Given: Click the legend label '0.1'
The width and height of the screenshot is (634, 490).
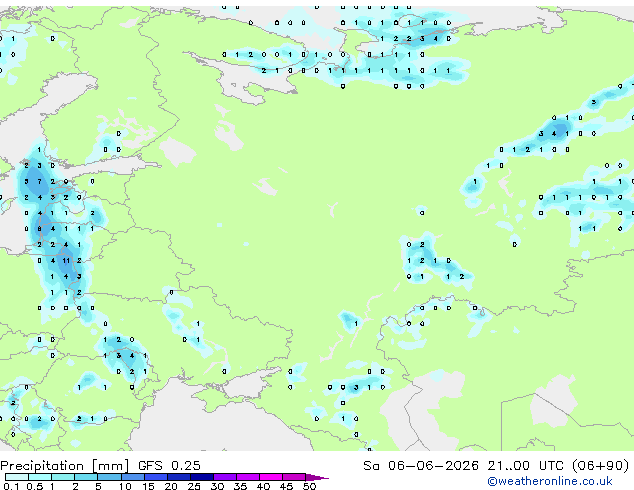Looking at the screenshot, I should [11, 486].
